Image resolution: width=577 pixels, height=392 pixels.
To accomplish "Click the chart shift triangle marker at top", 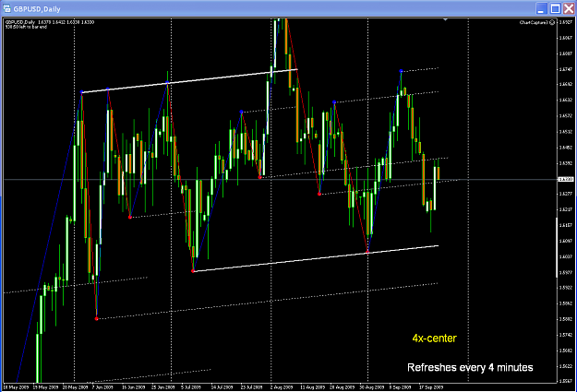I will [445, 19].
